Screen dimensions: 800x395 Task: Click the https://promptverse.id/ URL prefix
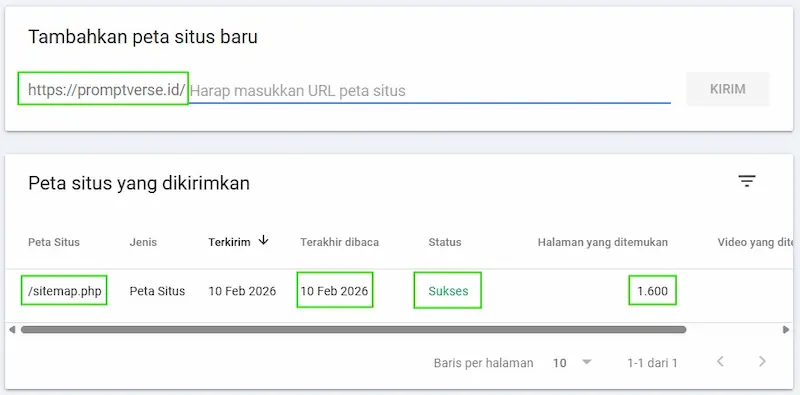(x=106, y=90)
